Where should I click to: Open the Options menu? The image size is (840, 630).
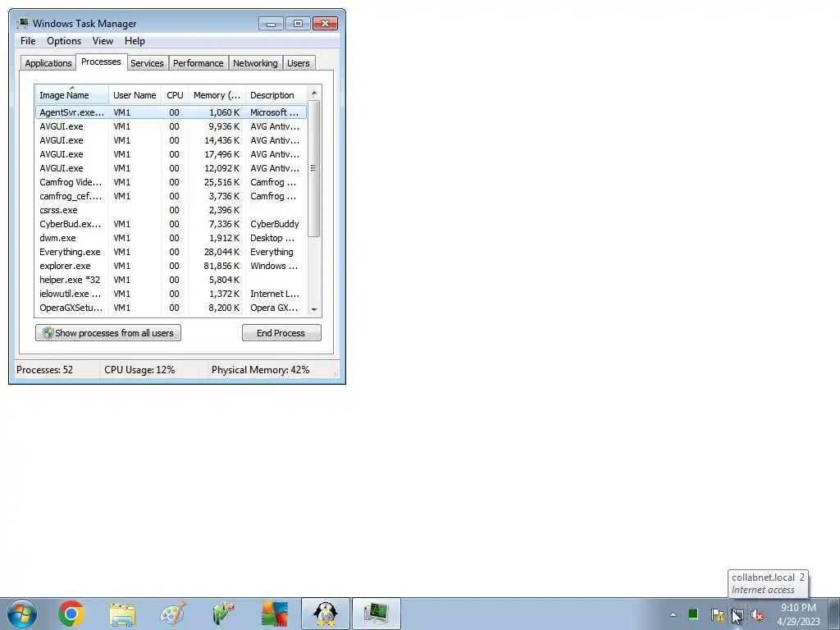tap(64, 41)
